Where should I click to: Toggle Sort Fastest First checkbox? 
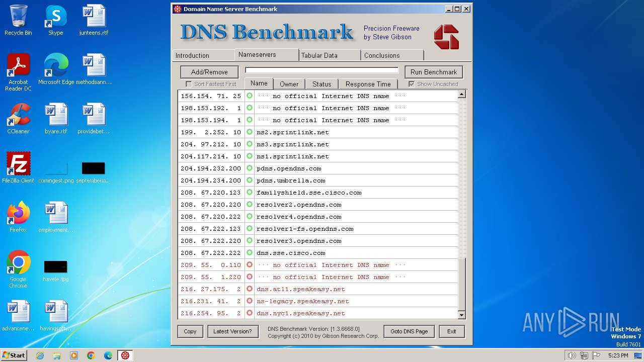pos(189,84)
